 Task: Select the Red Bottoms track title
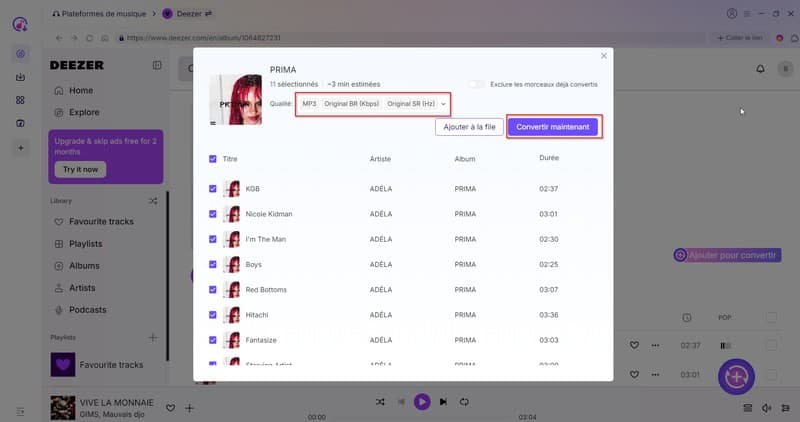coord(266,289)
